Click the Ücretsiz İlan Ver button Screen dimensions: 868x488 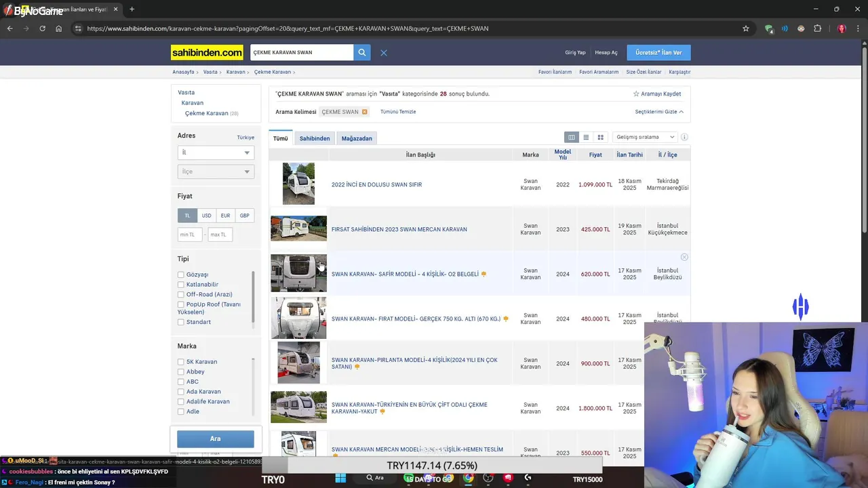coord(659,52)
